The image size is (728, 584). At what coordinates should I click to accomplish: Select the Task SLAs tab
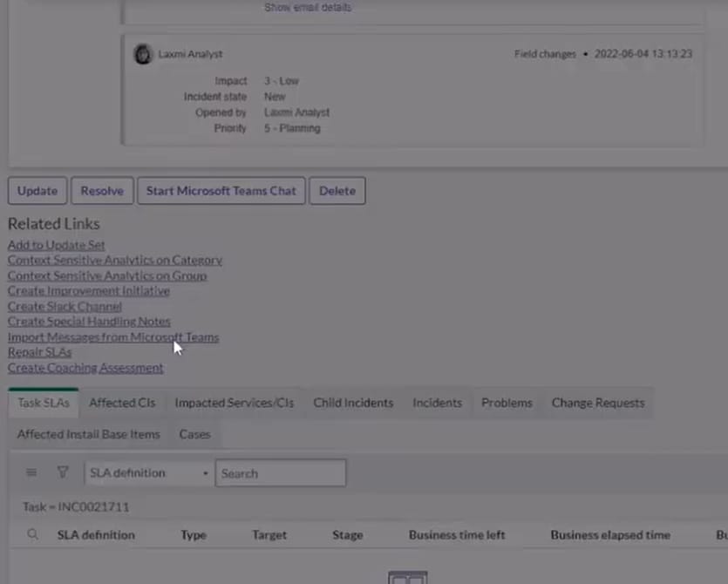tap(44, 403)
